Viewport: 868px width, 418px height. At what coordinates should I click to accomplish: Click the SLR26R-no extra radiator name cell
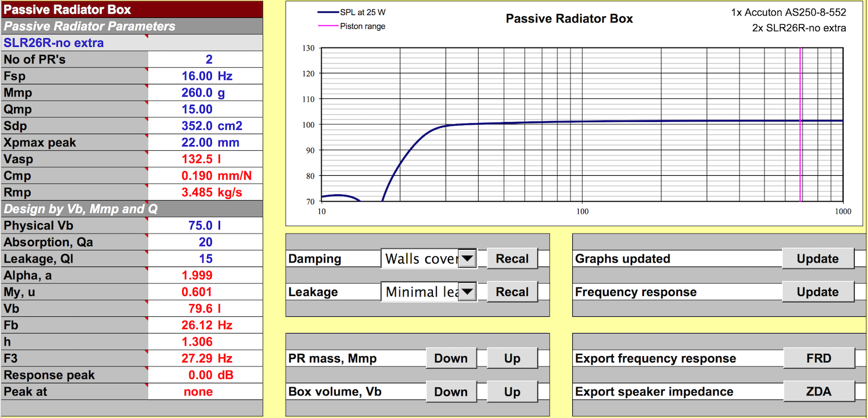coord(131,43)
